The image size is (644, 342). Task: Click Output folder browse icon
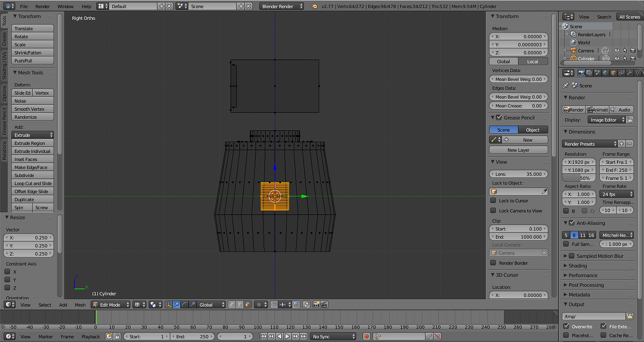click(630, 316)
